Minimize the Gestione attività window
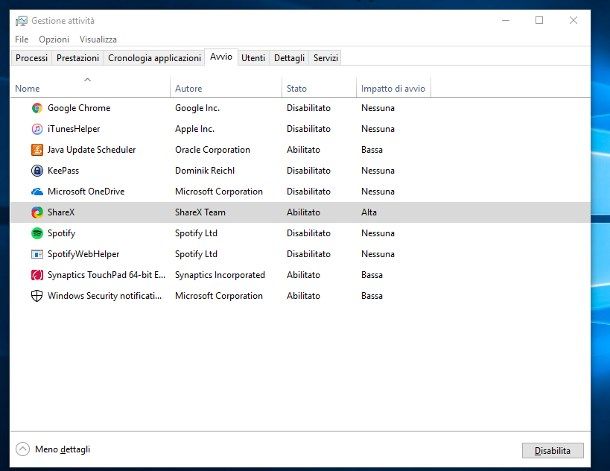 click(506, 20)
